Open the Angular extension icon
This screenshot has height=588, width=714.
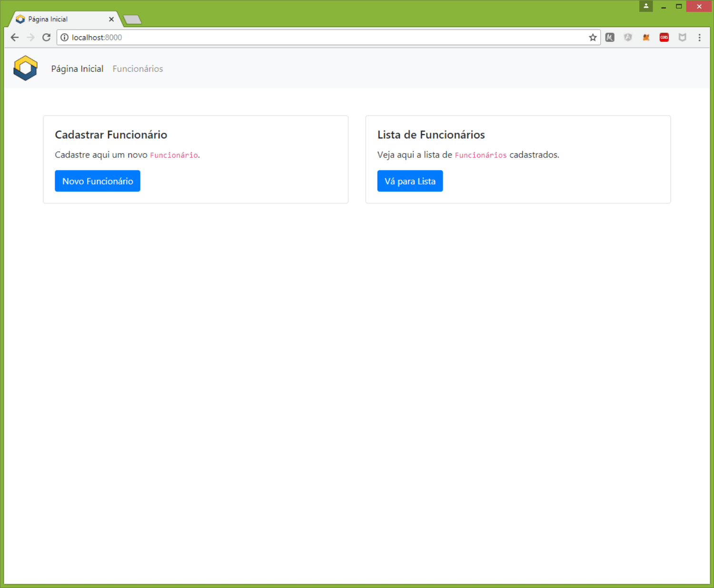tap(628, 38)
